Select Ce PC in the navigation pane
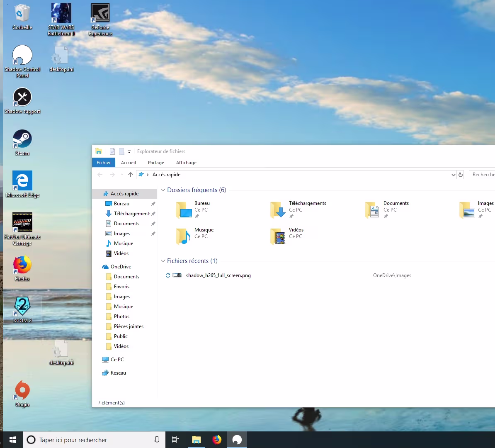The width and height of the screenshot is (495, 448). point(117,360)
